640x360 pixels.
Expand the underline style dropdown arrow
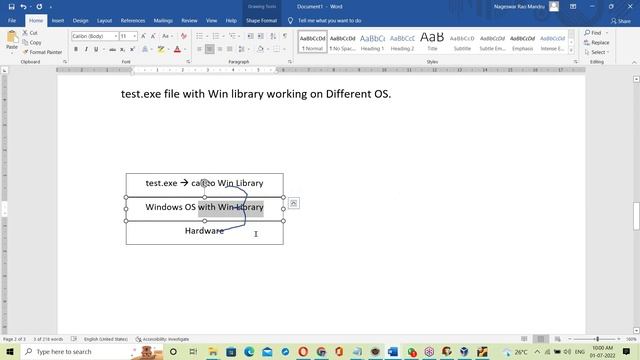[104, 49]
